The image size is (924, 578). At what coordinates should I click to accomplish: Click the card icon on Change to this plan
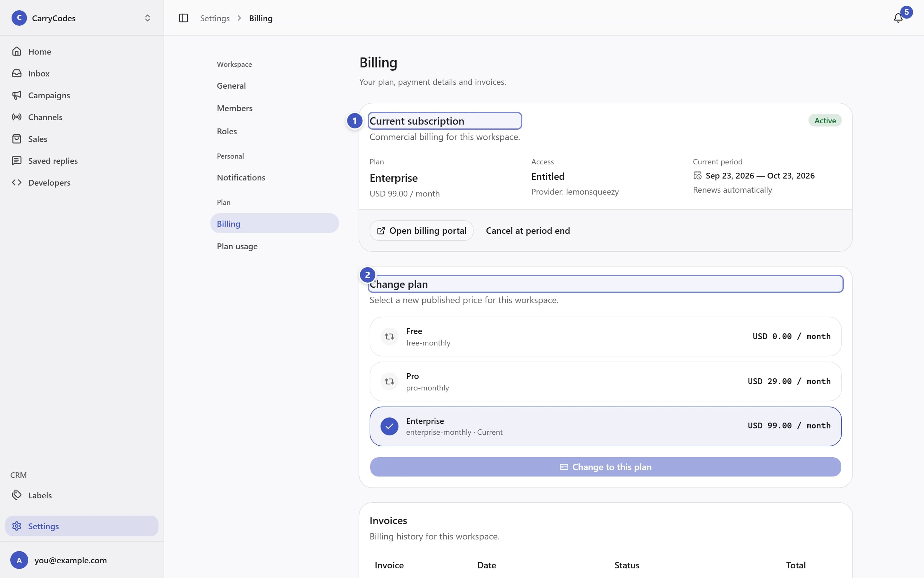coord(564,467)
